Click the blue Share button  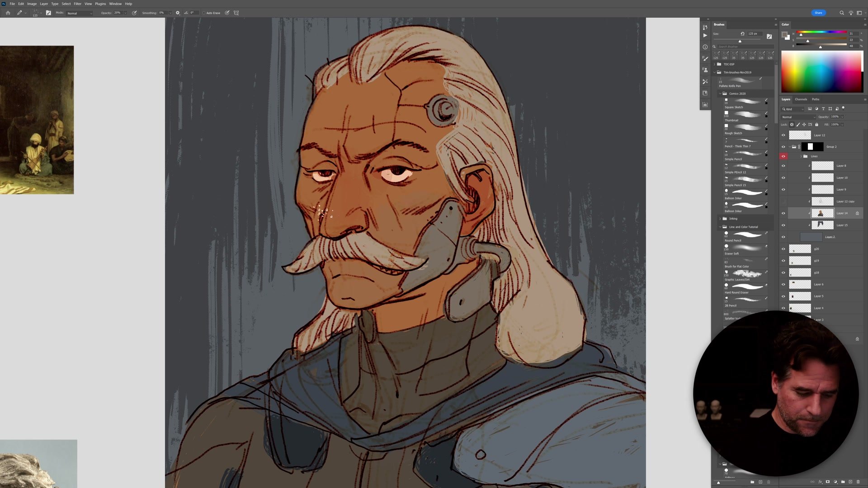818,13
